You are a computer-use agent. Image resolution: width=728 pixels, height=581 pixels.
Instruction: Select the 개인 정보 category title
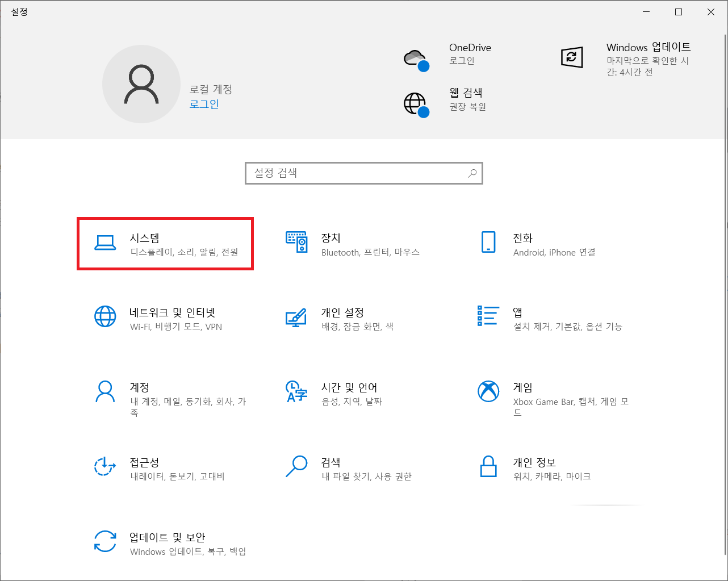click(x=534, y=462)
